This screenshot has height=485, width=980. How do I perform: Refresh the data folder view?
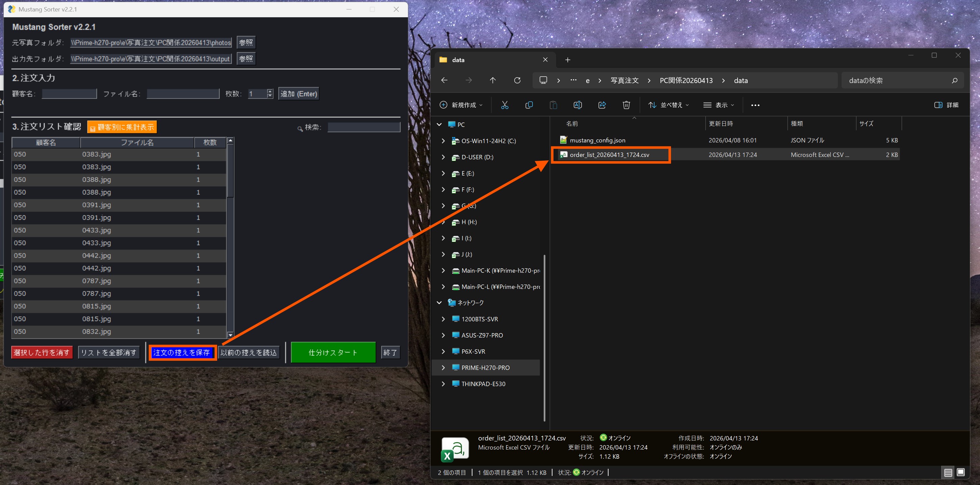(x=517, y=80)
